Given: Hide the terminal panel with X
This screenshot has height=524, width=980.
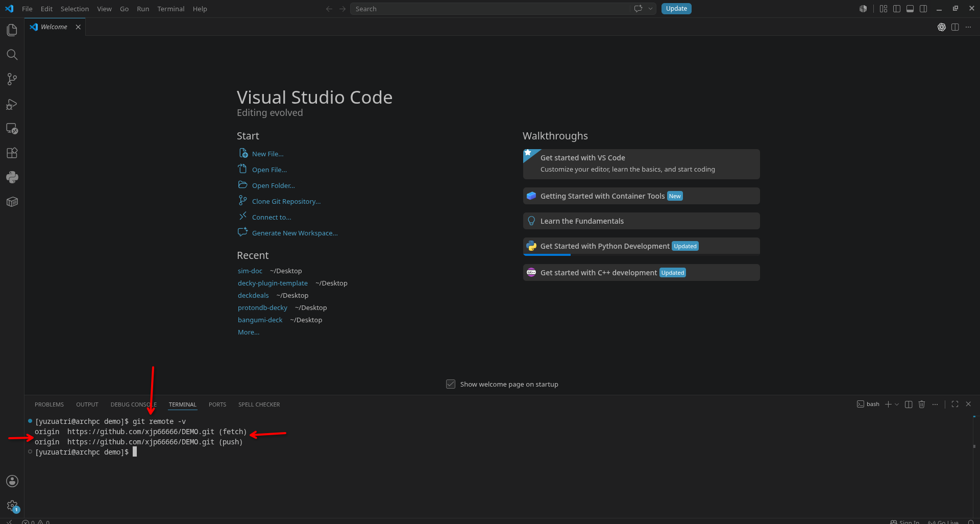Looking at the screenshot, I should click(x=968, y=404).
